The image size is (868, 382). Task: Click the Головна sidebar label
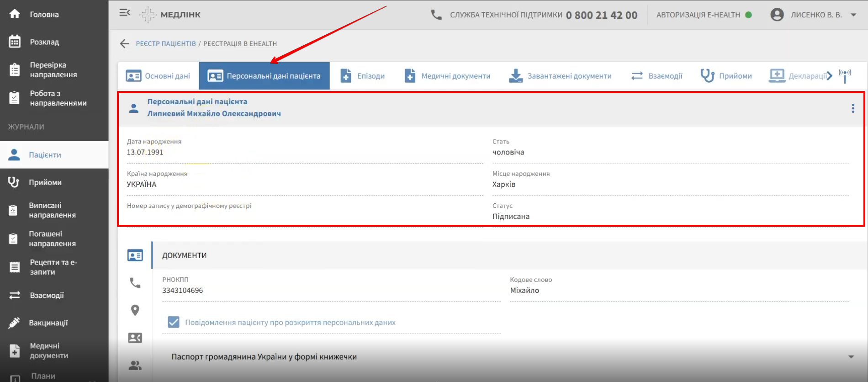[44, 14]
